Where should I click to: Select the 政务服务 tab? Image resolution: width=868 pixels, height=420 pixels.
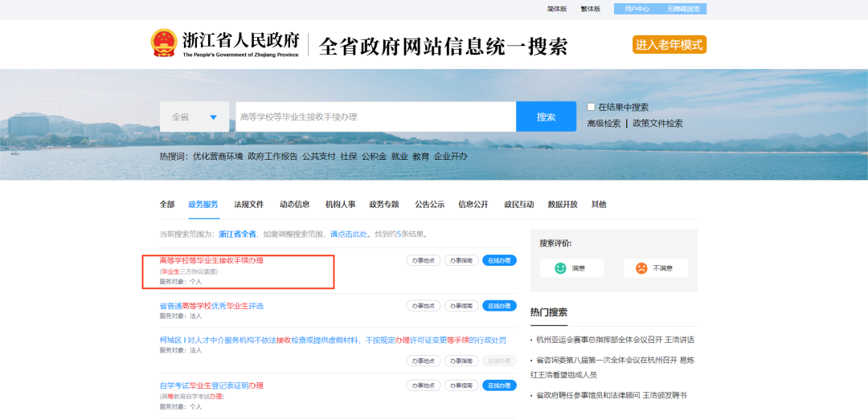(x=203, y=204)
